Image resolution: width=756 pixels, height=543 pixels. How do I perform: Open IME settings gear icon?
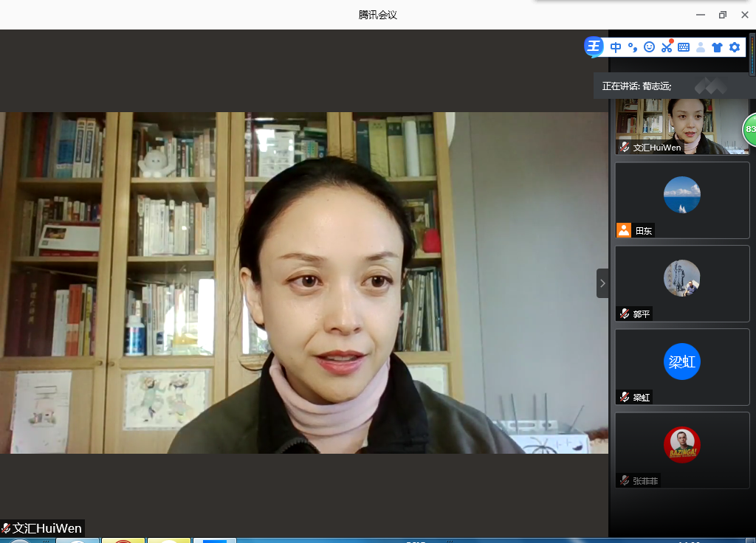tap(734, 47)
